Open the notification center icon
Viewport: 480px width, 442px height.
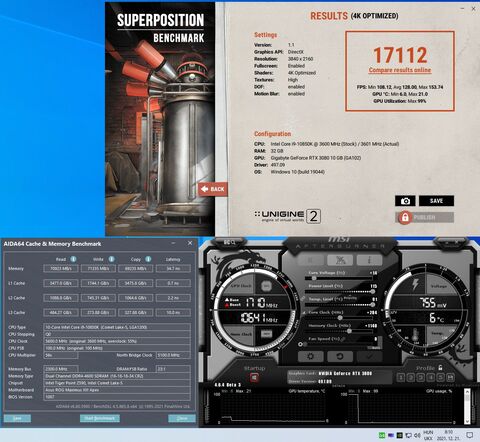(x=470, y=435)
